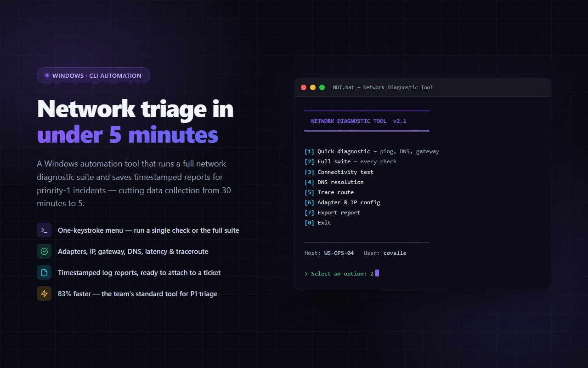The width and height of the screenshot is (588, 368).
Task: Click the 'Host: WS-OPS-04' text
Action: pyautogui.click(x=329, y=253)
